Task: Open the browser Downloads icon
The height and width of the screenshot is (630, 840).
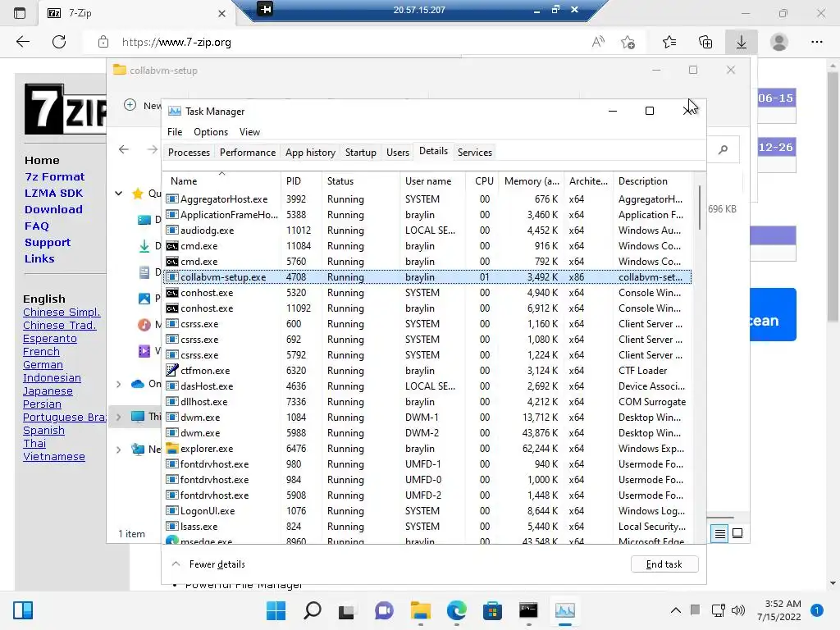Action: click(x=742, y=42)
